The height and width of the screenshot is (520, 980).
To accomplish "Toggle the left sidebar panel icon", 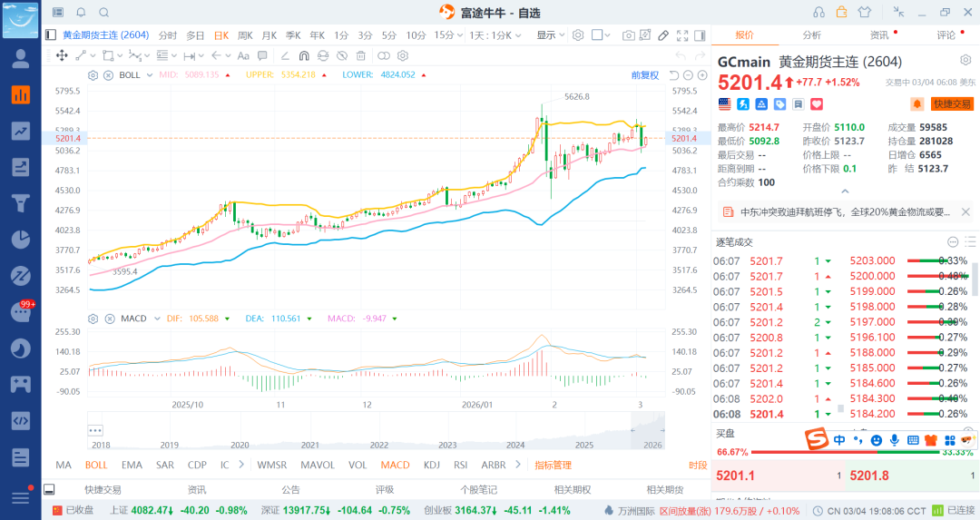I will [51, 35].
